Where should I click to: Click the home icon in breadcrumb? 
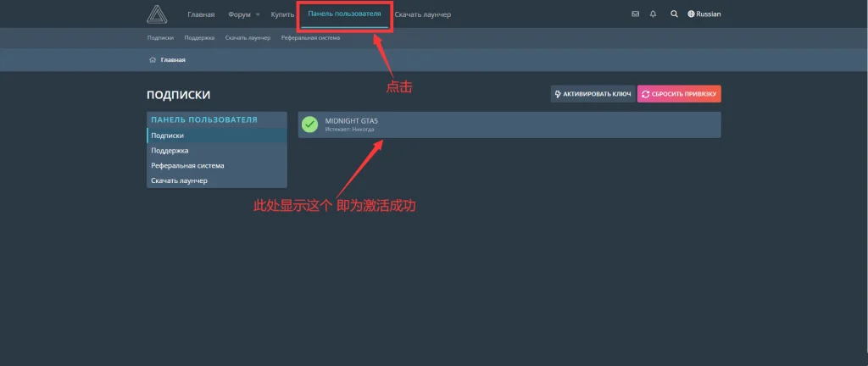152,60
